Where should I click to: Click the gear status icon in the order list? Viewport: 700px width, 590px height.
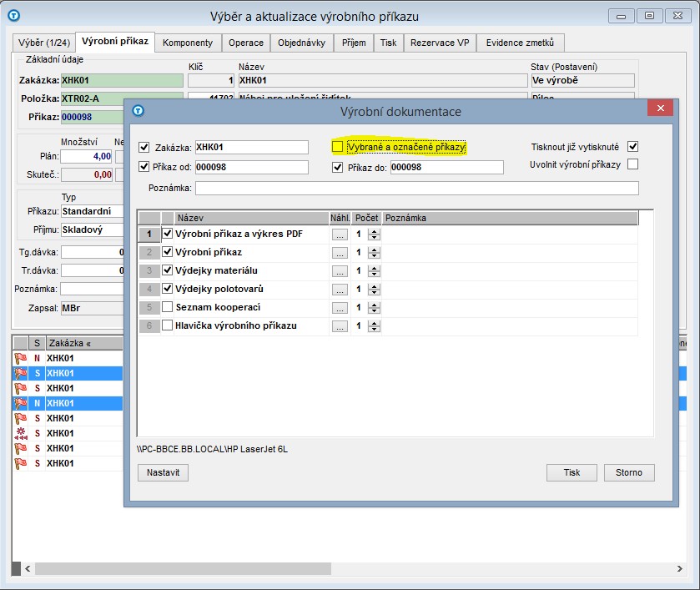click(21, 433)
